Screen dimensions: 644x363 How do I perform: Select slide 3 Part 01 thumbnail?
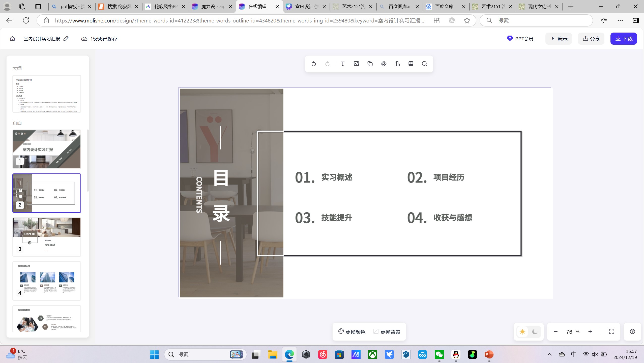point(47,237)
